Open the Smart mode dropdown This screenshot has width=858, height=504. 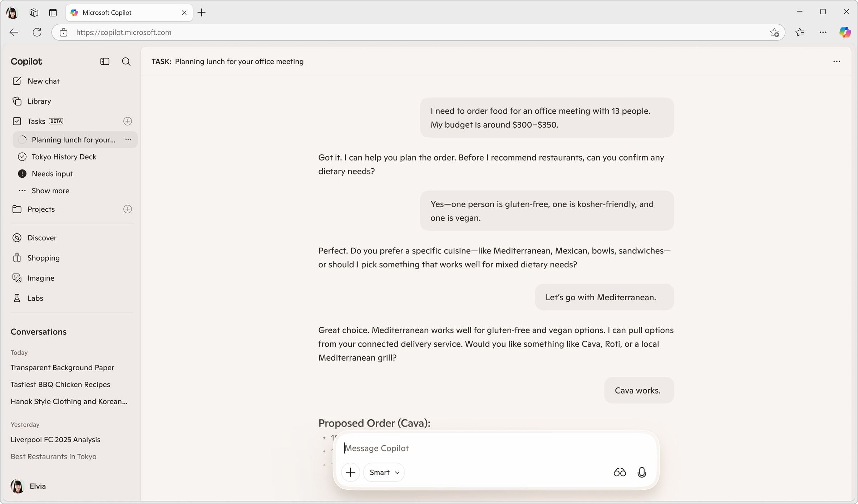[x=384, y=472]
